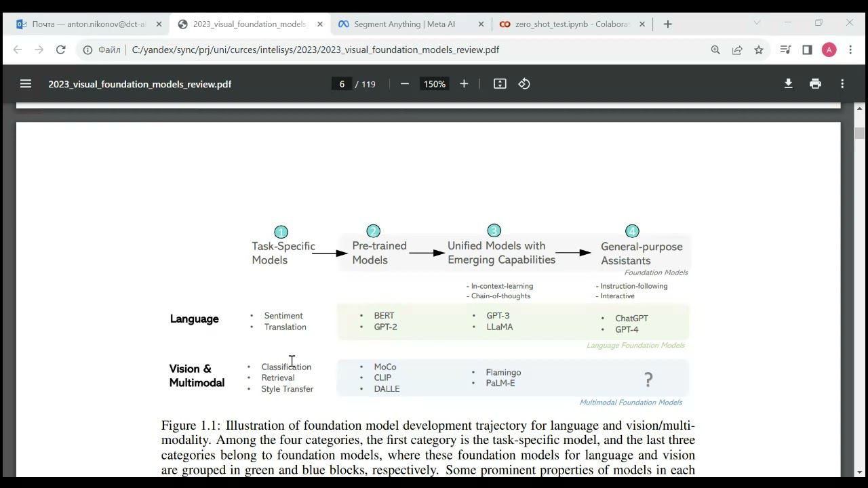Open the media control icon
868x488 pixels.
click(x=785, y=49)
